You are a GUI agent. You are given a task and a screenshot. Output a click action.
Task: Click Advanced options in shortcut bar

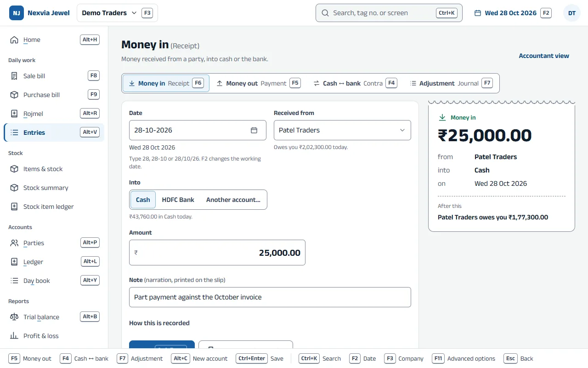(464, 358)
